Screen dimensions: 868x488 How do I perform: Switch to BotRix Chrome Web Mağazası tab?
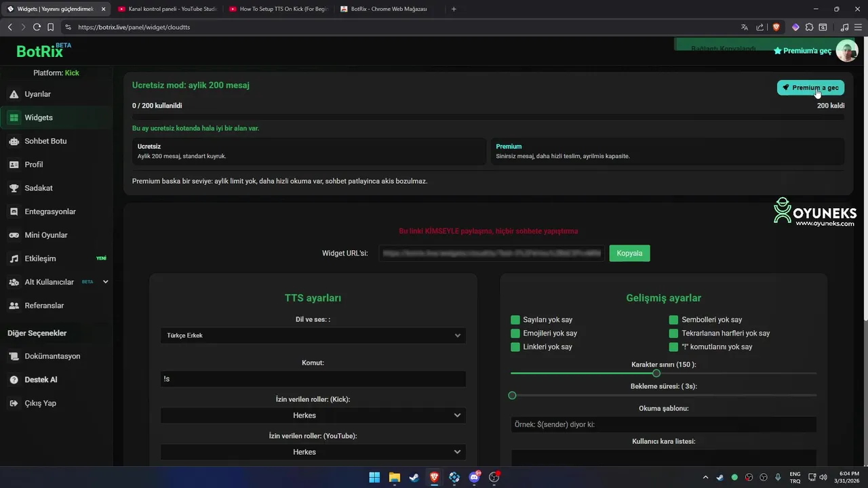click(x=389, y=9)
